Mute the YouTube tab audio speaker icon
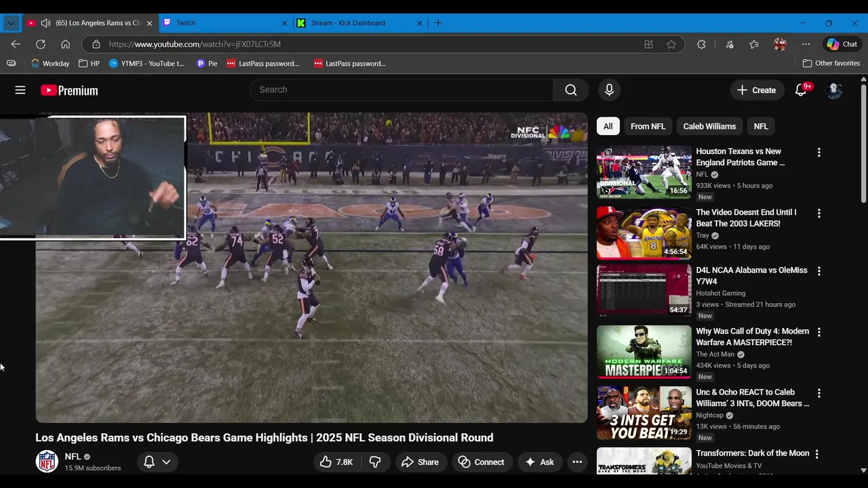This screenshot has width=868, height=488. tap(45, 23)
